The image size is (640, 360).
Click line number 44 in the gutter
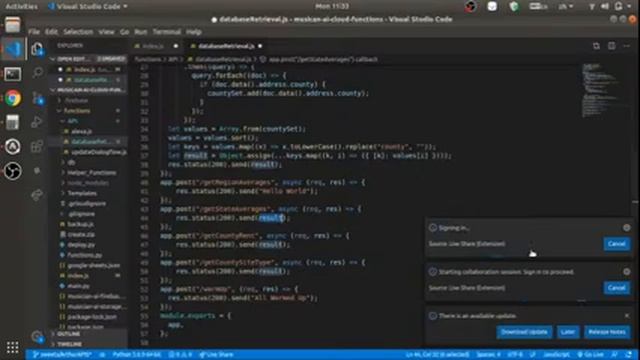tap(144, 218)
